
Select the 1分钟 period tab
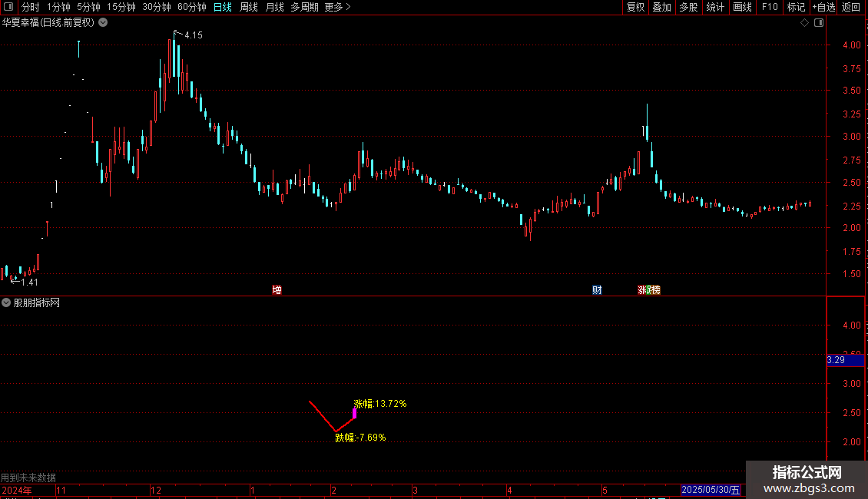point(58,7)
